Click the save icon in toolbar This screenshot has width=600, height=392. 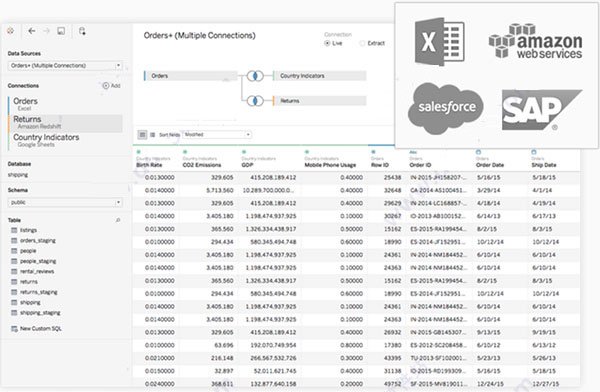click(61, 31)
